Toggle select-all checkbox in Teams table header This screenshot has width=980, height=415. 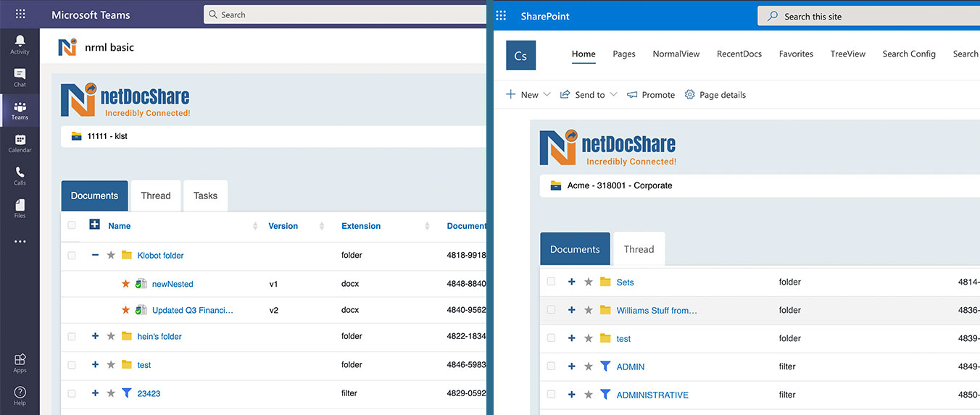[71, 225]
